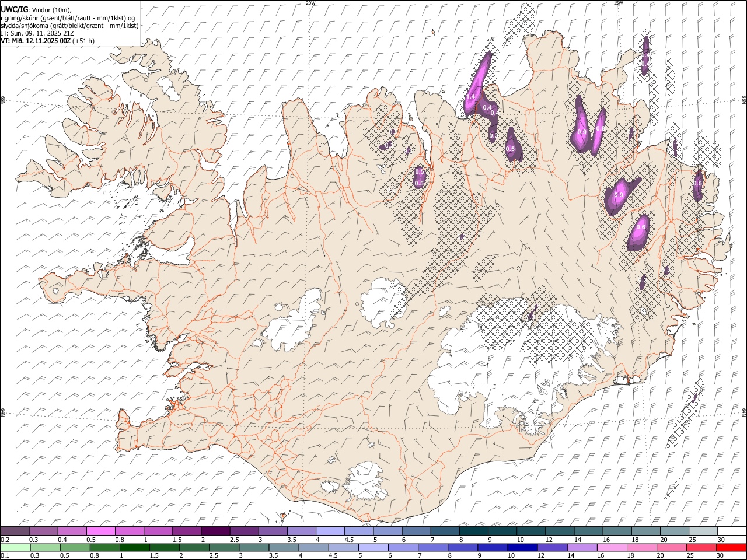The height and width of the screenshot is (560, 747).
Task: Click the 'UWC/IG: Vindur (10m)' title text
Action: coord(36,10)
